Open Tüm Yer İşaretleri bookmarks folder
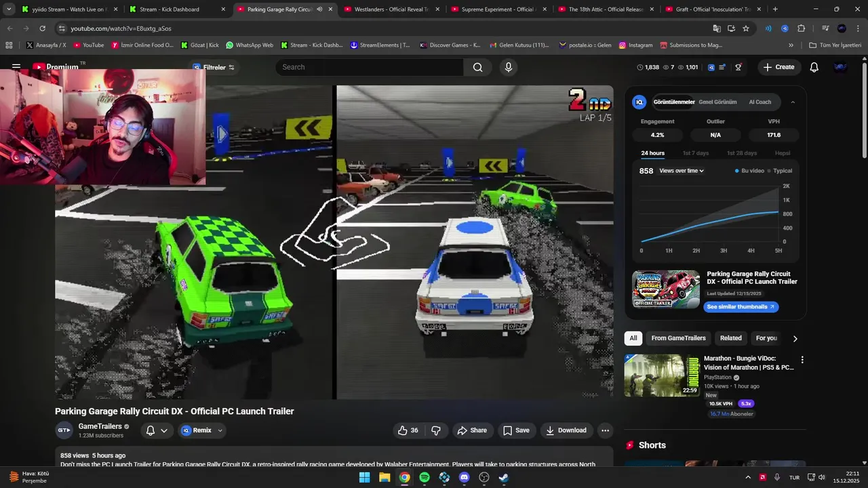The width and height of the screenshot is (868, 488). pyautogui.click(x=836, y=45)
